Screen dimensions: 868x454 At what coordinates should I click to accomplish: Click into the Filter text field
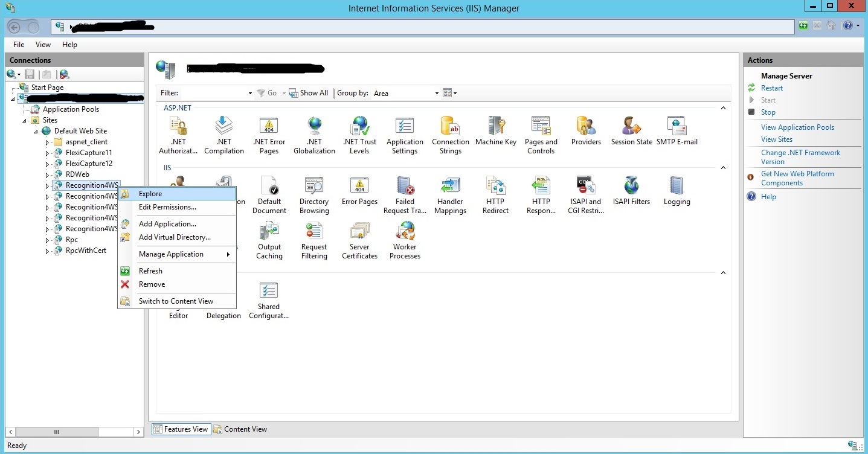213,93
